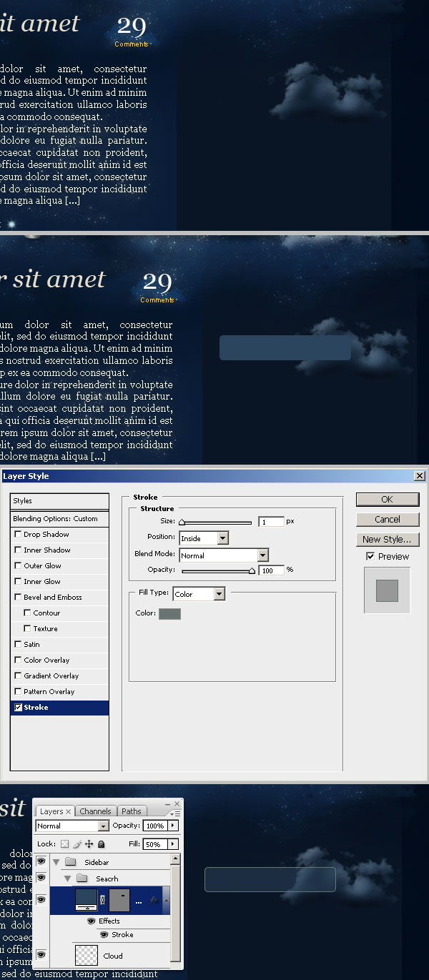Screen dimensions: 429x980
Task: Toggle visibility of the selected shape layer
Action: (41, 899)
